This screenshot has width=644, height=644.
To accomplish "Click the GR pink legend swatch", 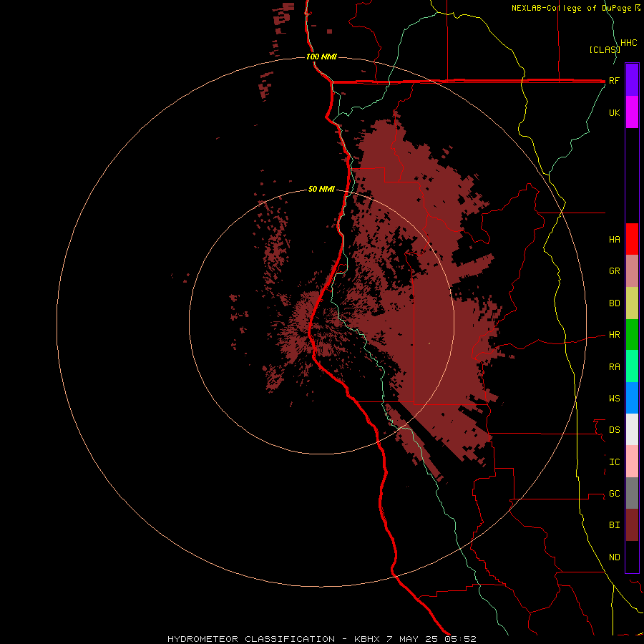I will [632, 271].
